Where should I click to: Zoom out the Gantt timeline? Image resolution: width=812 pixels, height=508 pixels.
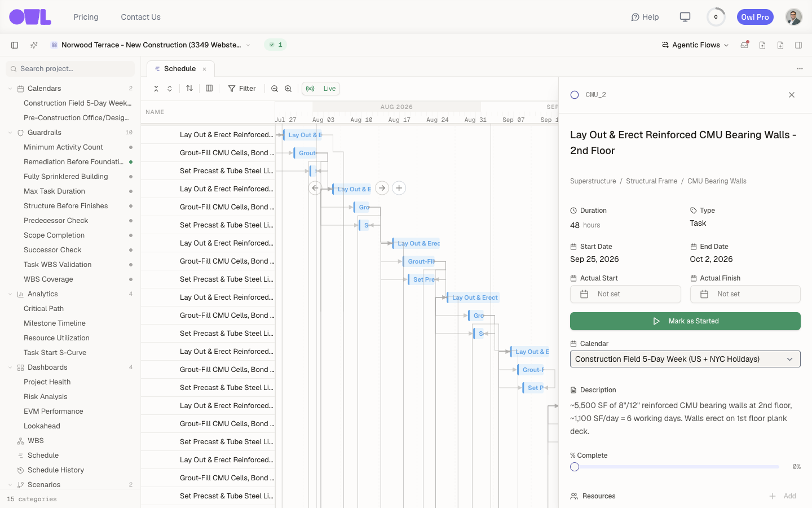pos(275,89)
